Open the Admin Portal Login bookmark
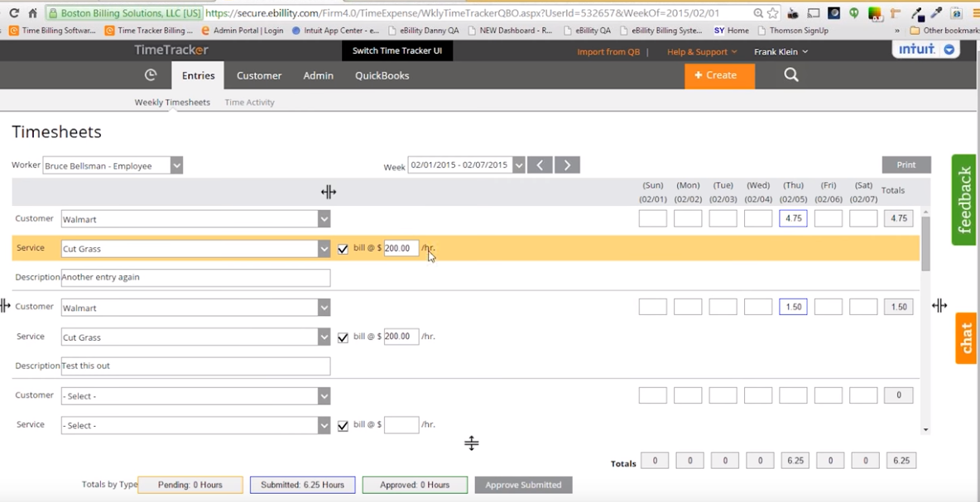Image resolution: width=980 pixels, height=502 pixels. coord(242,30)
